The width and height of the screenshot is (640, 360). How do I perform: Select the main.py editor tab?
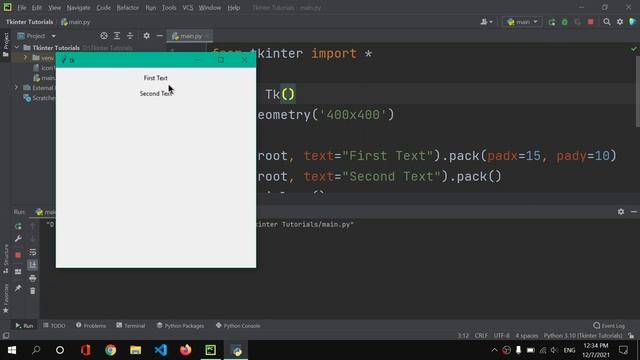coord(190,36)
